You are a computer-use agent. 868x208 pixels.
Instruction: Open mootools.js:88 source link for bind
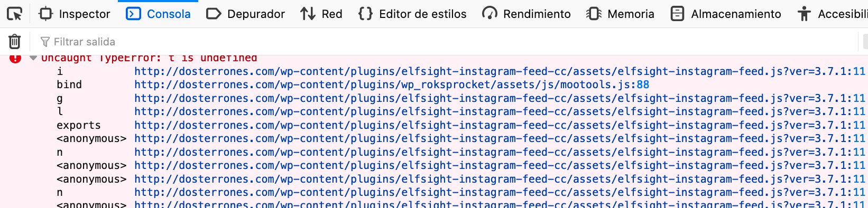(392, 84)
